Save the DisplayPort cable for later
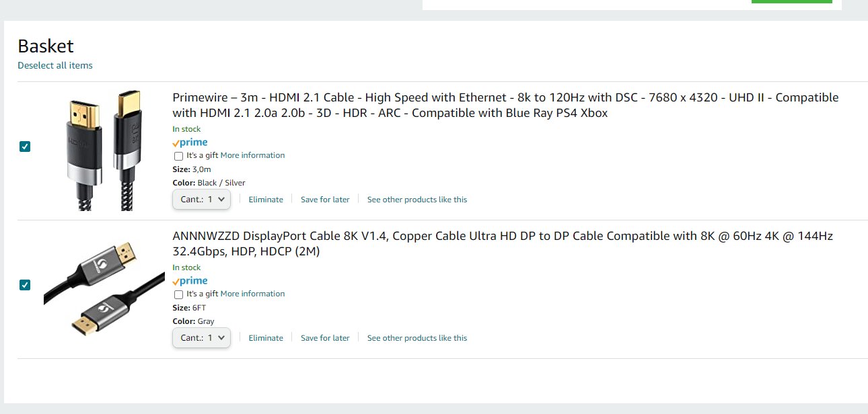This screenshot has height=414, width=868. tap(325, 338)
